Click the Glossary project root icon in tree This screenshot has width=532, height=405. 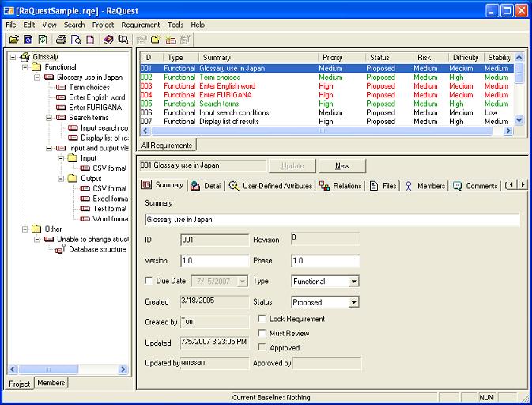(25, 57)
